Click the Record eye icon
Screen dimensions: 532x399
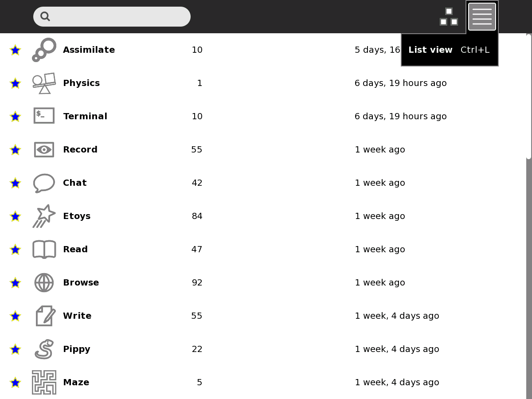point(44,149)
